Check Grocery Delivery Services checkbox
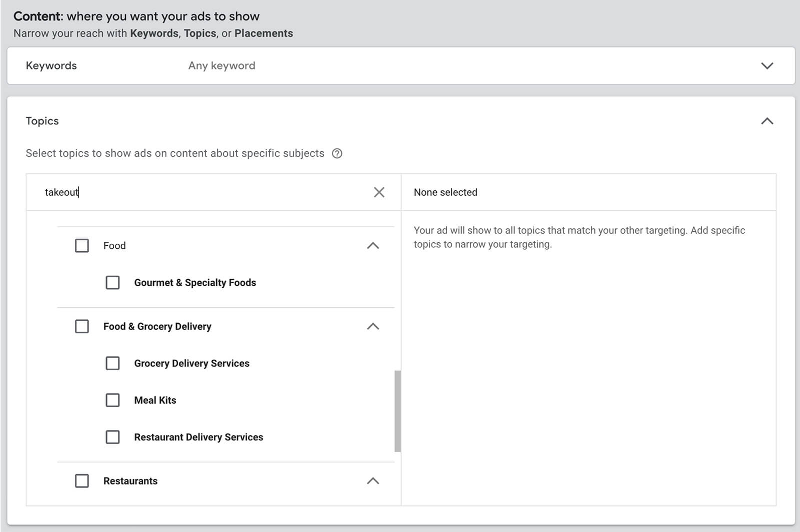800x532 pixels. coord(112,363)
